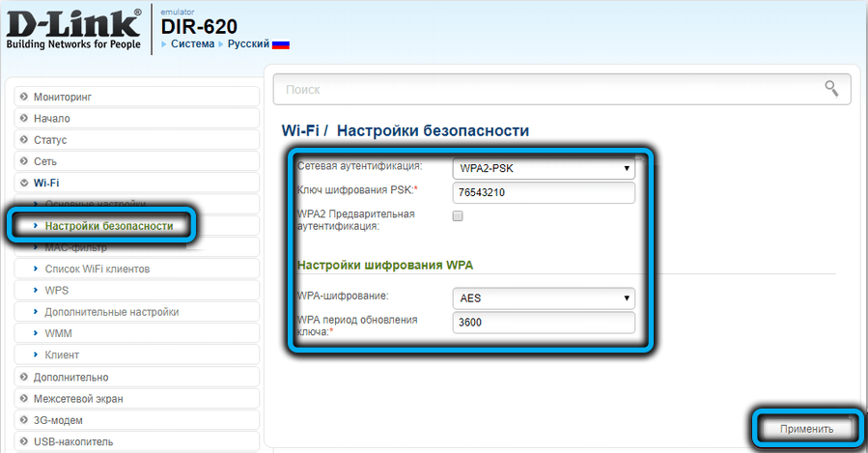Click the search magnifier icon
This screenshot has width=868, height=453.
pos(830,89)
